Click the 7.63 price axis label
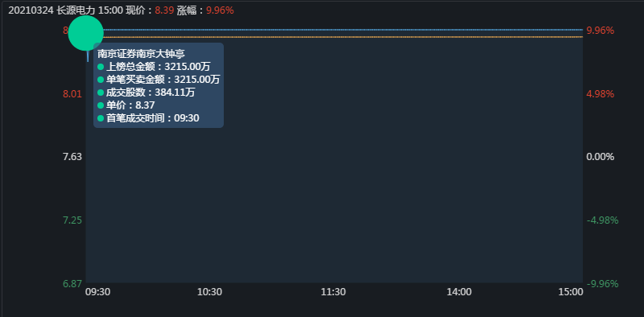Image resolution: width=644 pixels, height=317 pixels. 72,157
